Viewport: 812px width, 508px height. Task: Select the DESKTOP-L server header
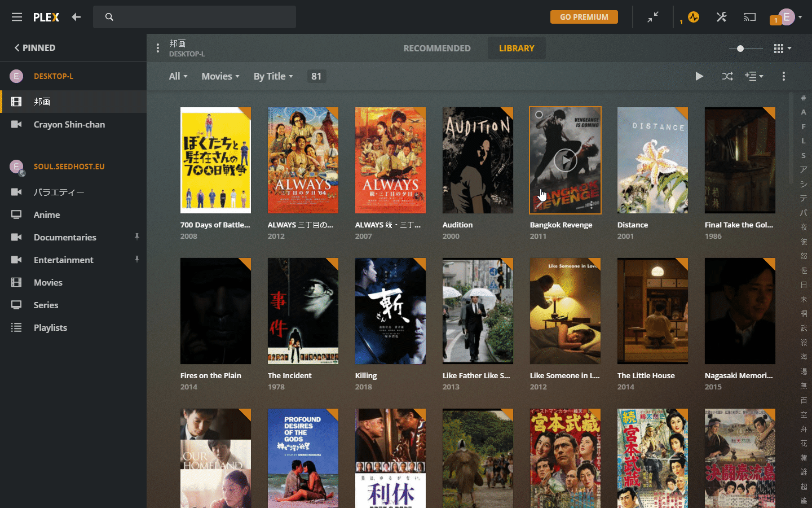coord(54,76)
